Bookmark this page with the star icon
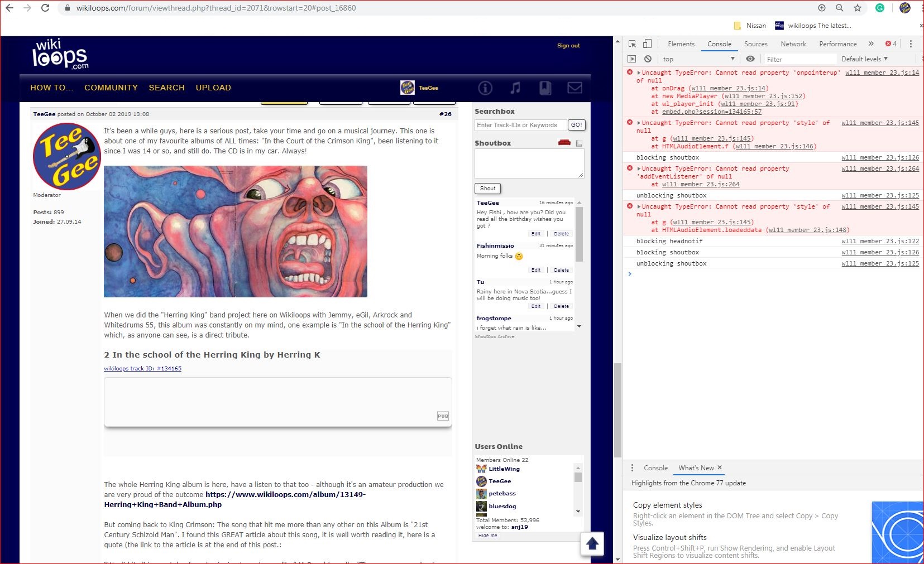924x564 pixels. click(x=858, y=8)
